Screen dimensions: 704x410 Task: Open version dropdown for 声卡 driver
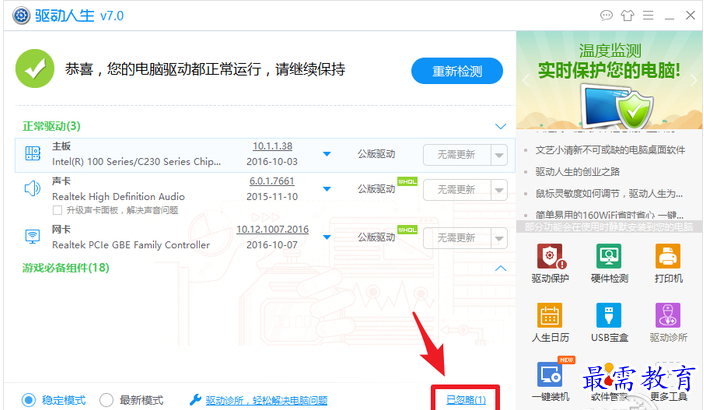[327, 189]
